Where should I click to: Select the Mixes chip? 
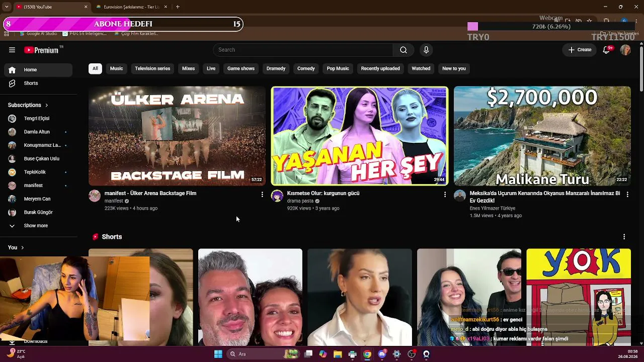tap(188, 68)
